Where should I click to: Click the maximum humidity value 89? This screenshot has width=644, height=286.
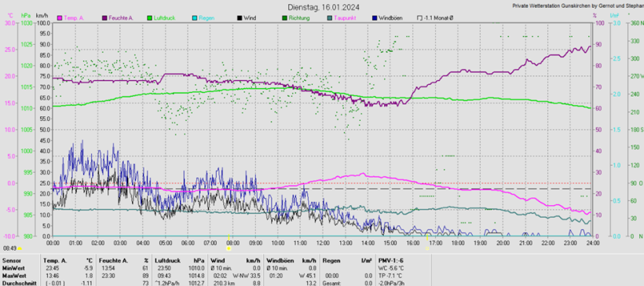click(145, 275)
